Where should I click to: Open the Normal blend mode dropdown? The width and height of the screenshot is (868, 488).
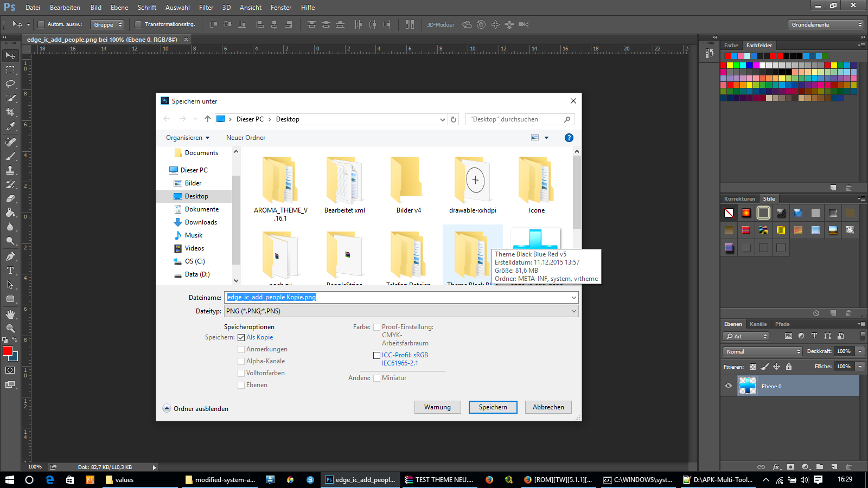(x=762, y=351)
